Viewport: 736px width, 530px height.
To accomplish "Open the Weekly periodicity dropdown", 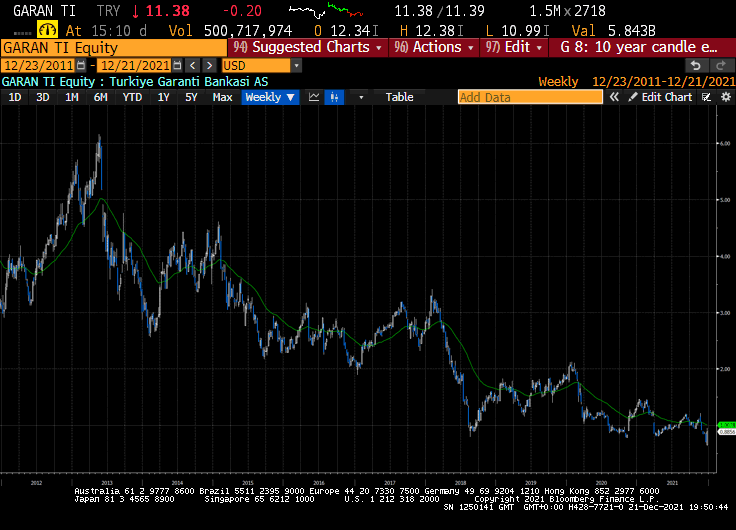I will tap(270, 97).
